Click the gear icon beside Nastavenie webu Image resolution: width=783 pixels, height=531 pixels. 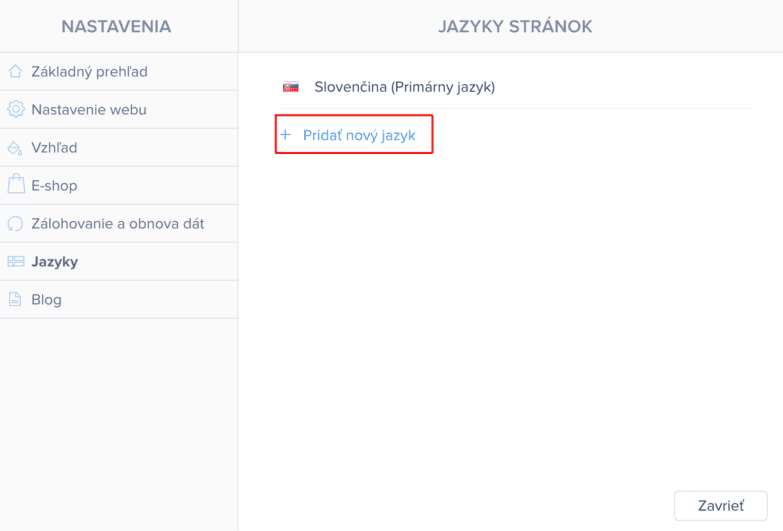coord(15,110)
